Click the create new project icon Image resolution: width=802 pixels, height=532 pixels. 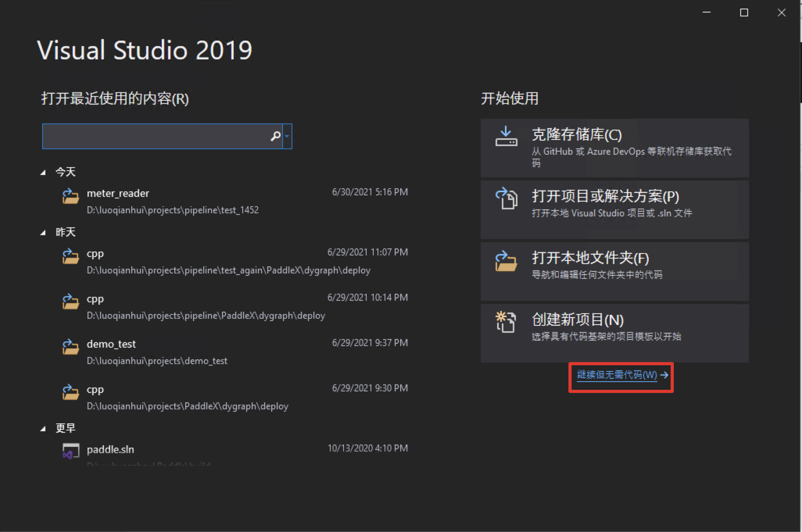[x=506, y=322]
